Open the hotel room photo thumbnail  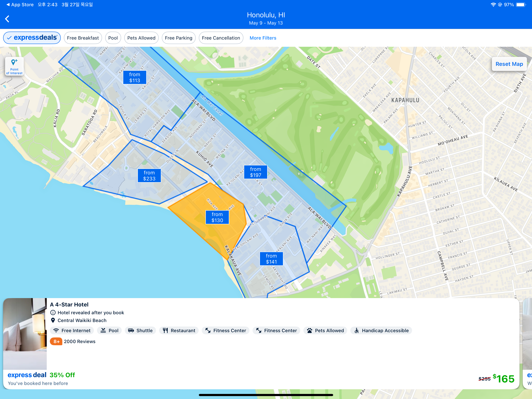click(x=25, y=334)
